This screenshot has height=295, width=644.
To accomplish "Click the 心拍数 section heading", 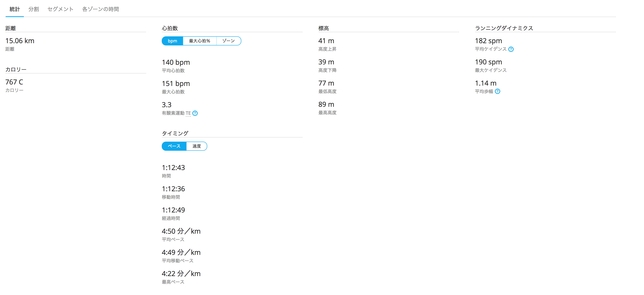I will tap(170, 28).
